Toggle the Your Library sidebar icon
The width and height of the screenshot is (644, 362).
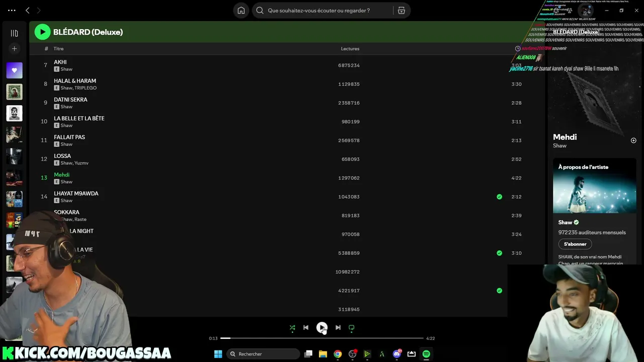[x=14, y=33]
